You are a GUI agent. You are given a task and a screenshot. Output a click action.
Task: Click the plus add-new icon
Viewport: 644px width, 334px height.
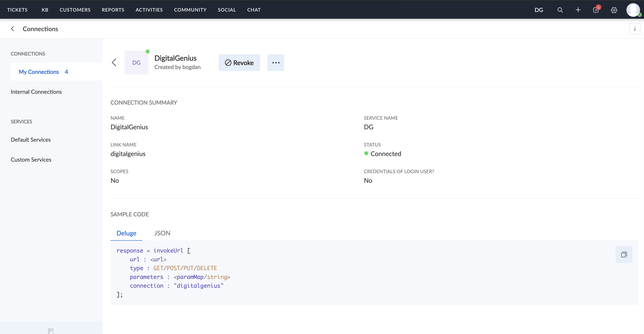click(578, 10)
